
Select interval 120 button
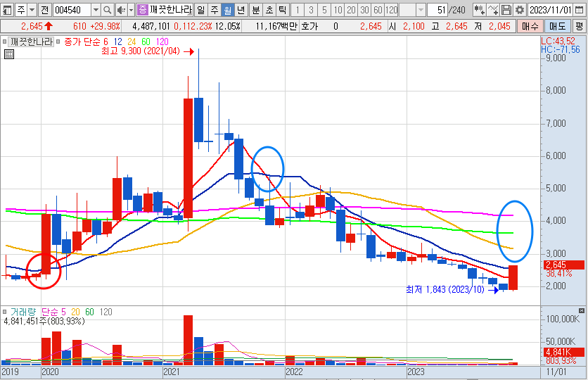pos(392,10)
